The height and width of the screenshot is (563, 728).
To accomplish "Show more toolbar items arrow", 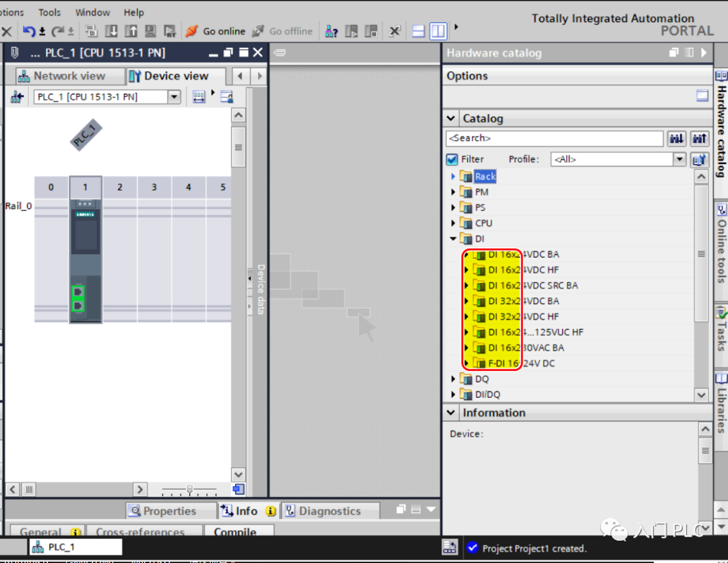I will click(x=456, y=27).
